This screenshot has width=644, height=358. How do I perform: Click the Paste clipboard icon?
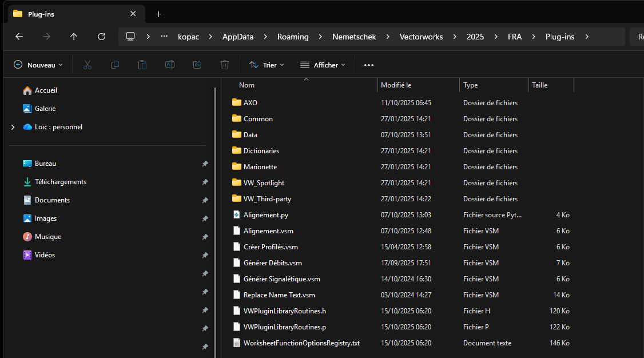[142, 65]
